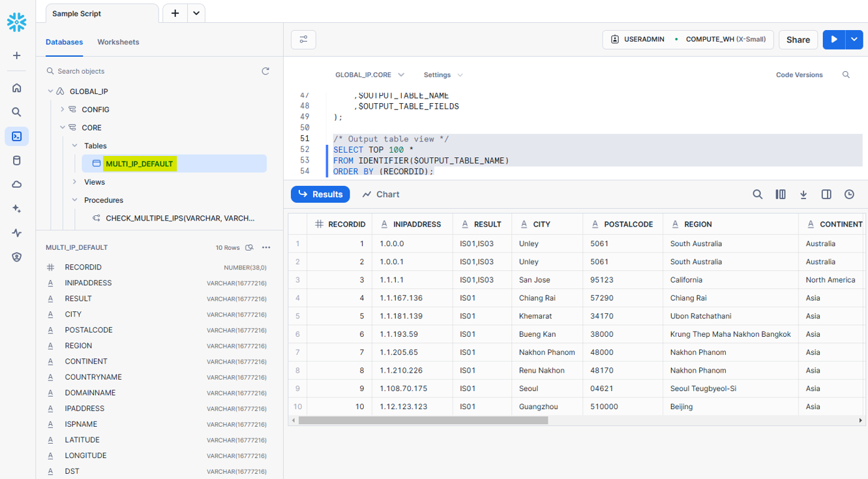Switch to the Worksheets tab
868x479 pixels.
click(x=118, y=42)
